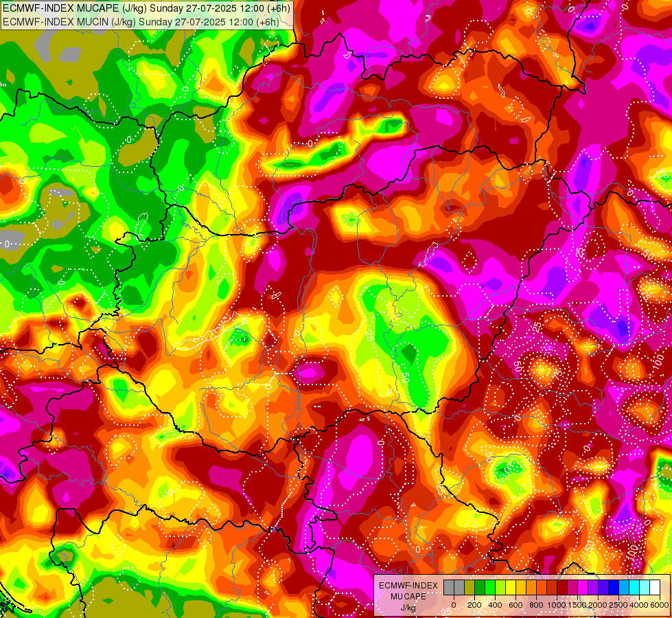Click the legend value 2000

(x=598, y=605)
